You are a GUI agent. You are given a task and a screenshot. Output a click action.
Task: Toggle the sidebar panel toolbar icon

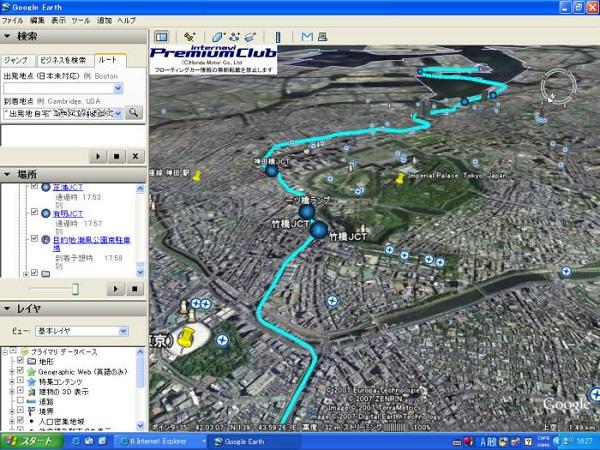tap(161, 37)
